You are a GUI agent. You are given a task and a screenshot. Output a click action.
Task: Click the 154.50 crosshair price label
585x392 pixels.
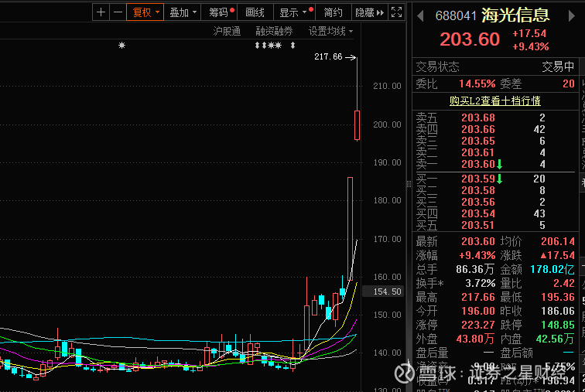pyautogui.click(x=384, y=291)
